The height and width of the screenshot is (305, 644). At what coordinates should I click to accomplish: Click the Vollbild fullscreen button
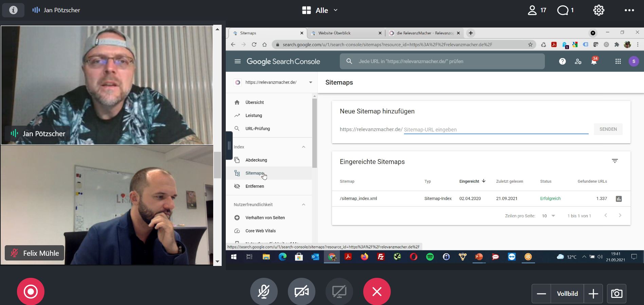(x=567, y=293)
